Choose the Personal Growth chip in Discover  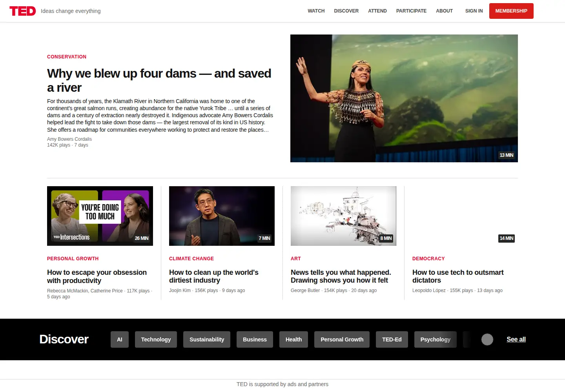click(342, 339)
